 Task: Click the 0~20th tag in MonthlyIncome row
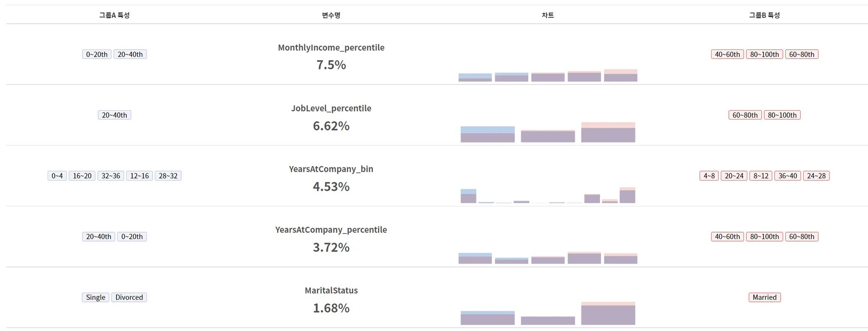point(97,54)
